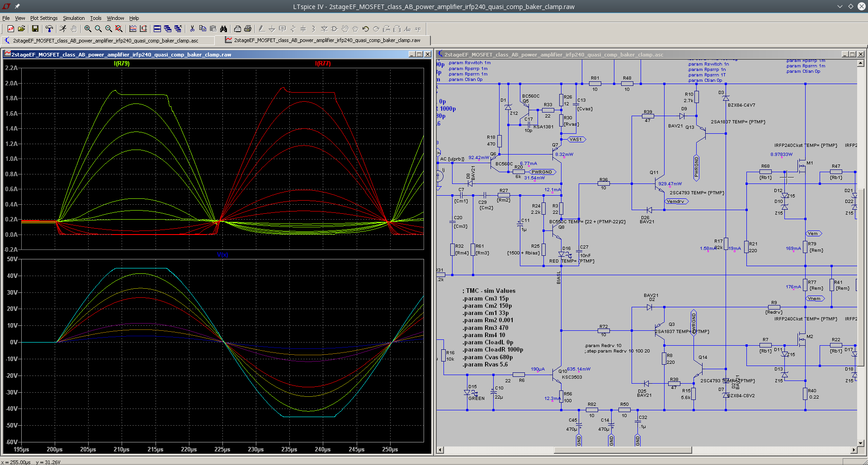Viewport: 868px width, 465px height.
Task: Print with the printer icon
Action: point(248,29)
